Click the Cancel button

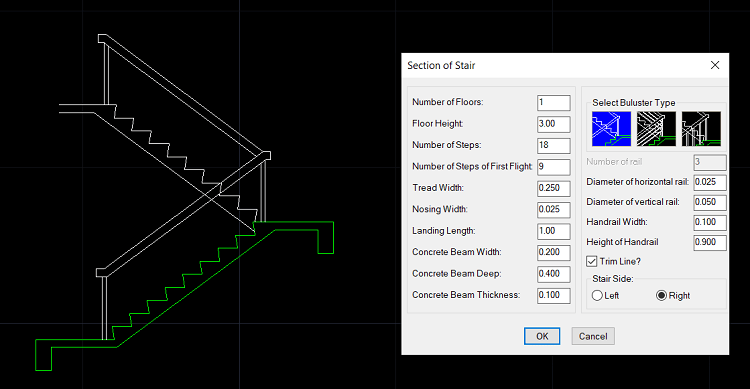click(593, 336)
